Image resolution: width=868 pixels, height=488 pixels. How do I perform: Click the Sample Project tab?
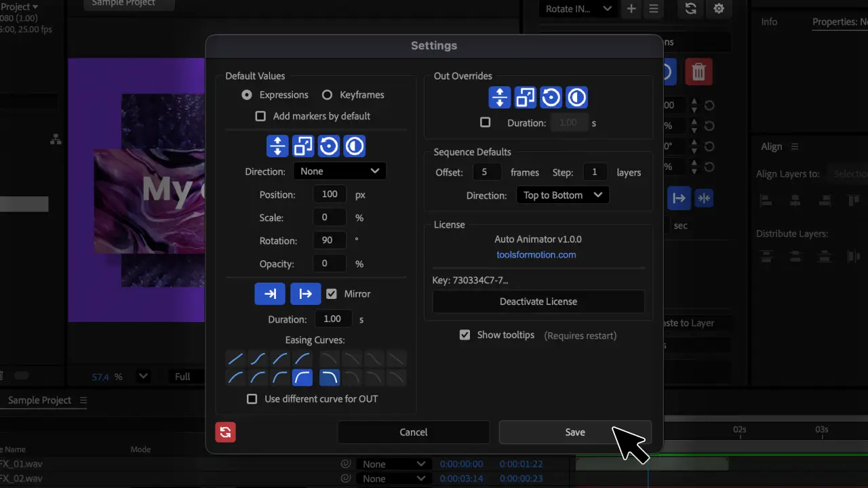point(38,400)
